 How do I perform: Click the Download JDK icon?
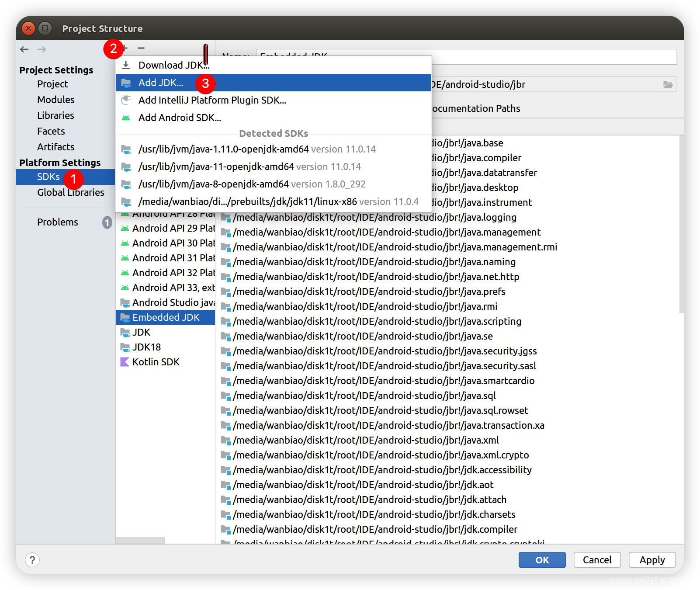(126, 65)
